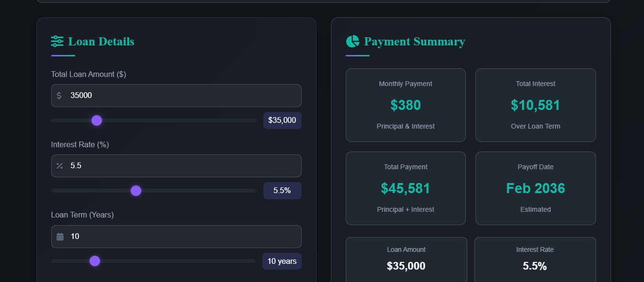Click the dollar sign icon in loan amount field
This screenshot has height=282, width=644.
point(59,95)
